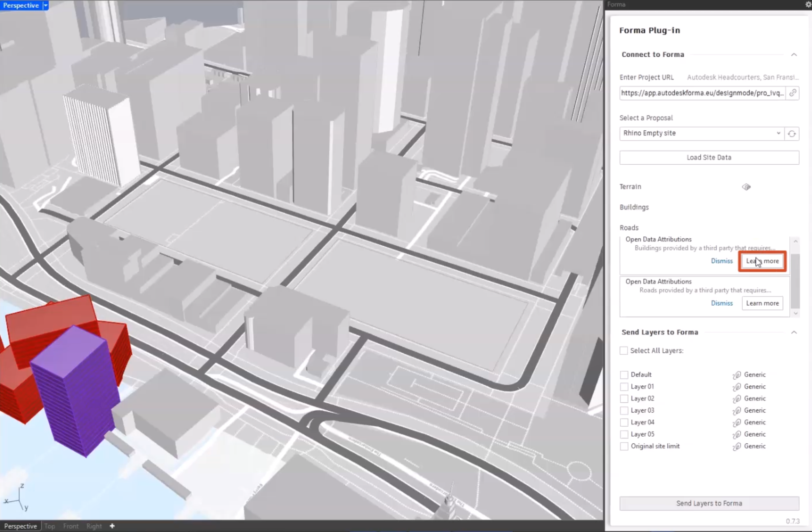Switch to the Top viewport tab
Screen dimensions: 812x532
point(49,526)
